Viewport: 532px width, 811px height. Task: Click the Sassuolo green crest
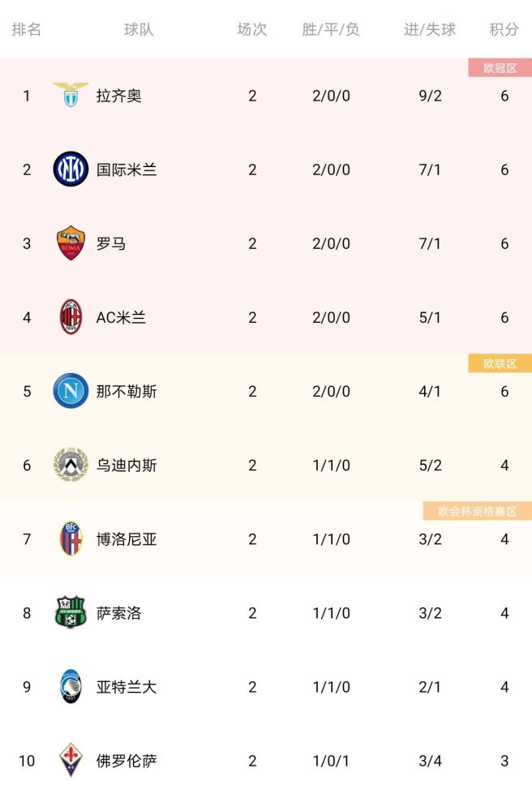pos(71,612)
